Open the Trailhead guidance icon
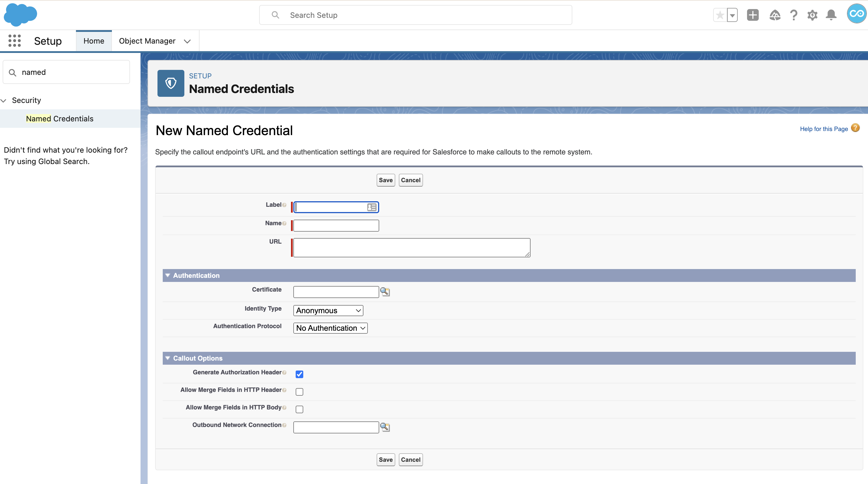Viewport: 868px width, 484px height. (x=775, y=15)
